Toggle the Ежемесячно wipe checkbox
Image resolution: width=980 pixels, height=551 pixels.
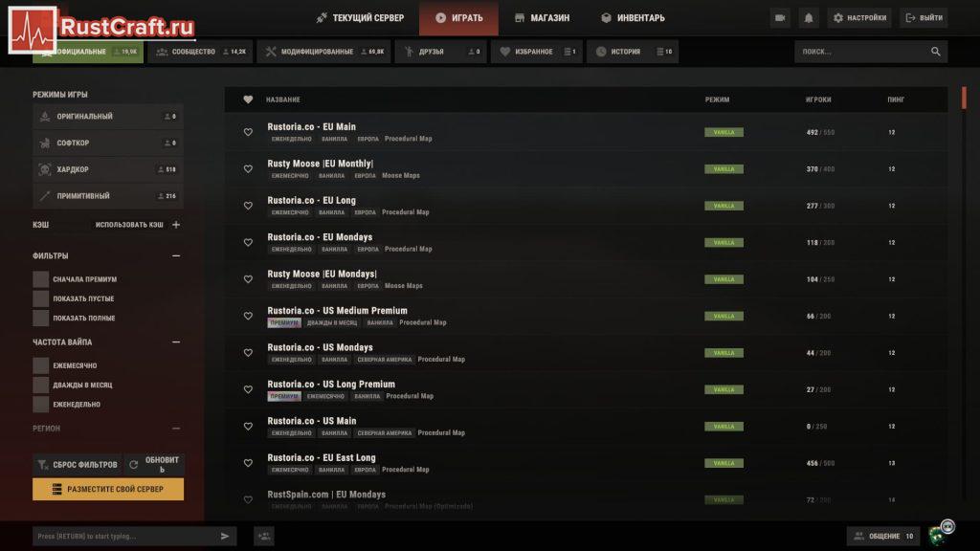pyautogui.click(x=40, y=365)
